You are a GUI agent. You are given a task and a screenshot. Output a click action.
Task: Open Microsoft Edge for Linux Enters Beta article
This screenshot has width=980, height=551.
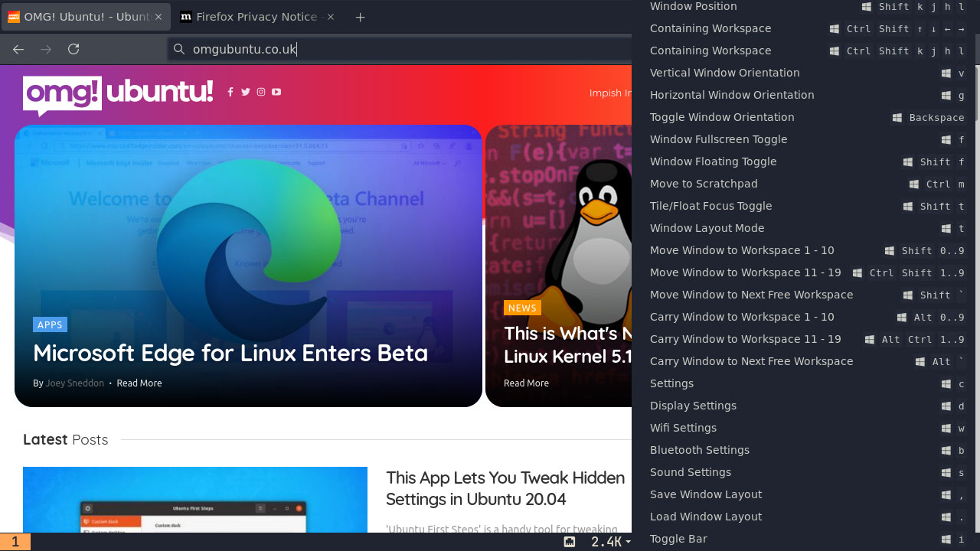pos(230,353)
